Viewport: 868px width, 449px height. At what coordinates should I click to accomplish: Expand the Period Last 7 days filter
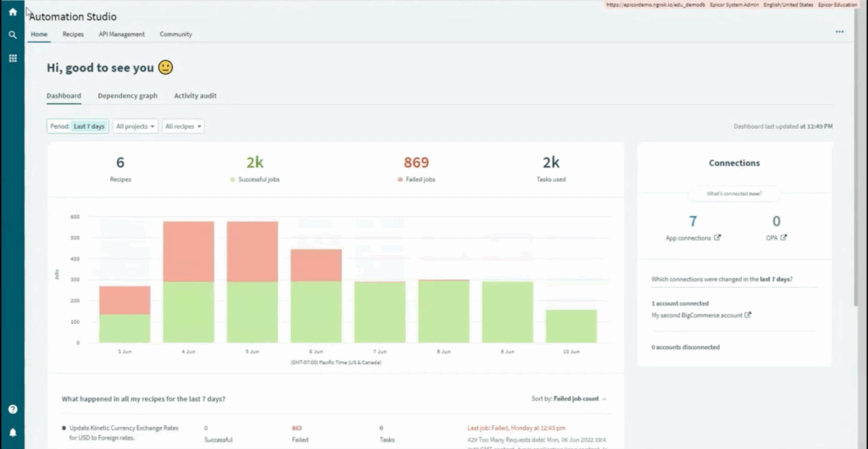[78, 126]
